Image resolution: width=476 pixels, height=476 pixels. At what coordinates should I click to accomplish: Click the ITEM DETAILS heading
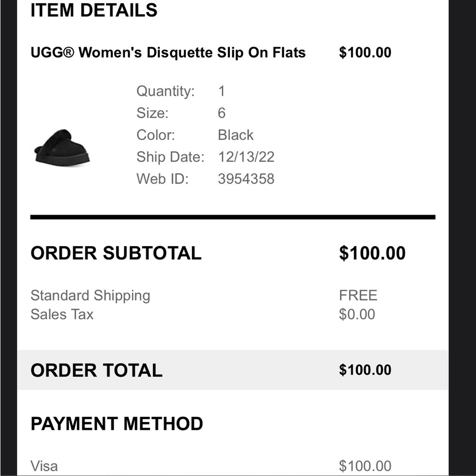click(x=94, y=10)
